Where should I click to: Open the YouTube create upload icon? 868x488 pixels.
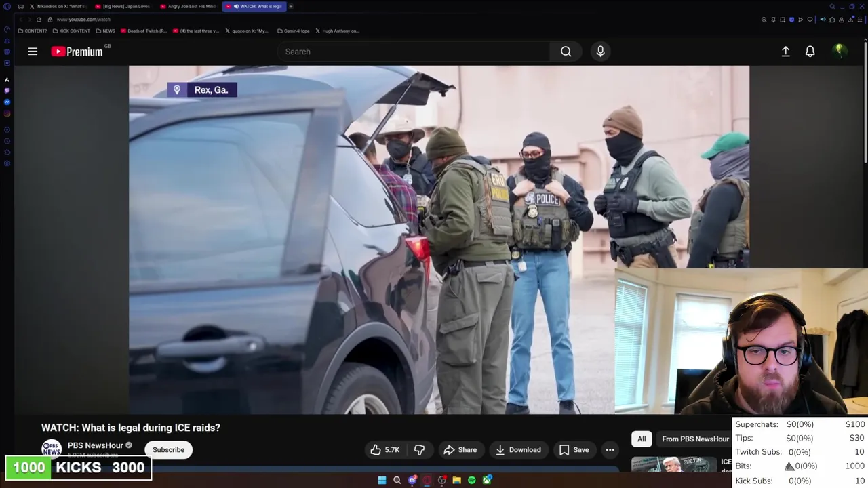(785, 52)
